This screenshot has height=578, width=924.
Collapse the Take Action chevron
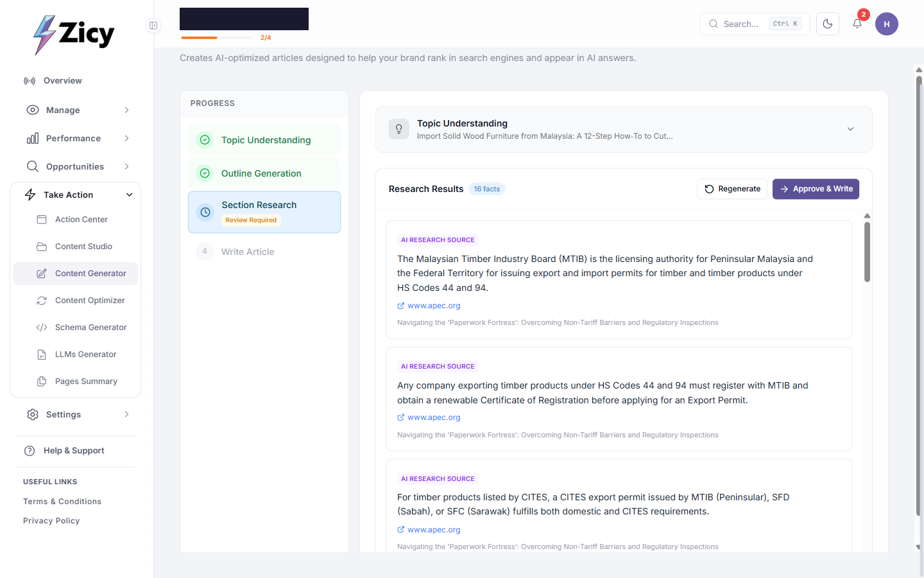click(129, 195)
